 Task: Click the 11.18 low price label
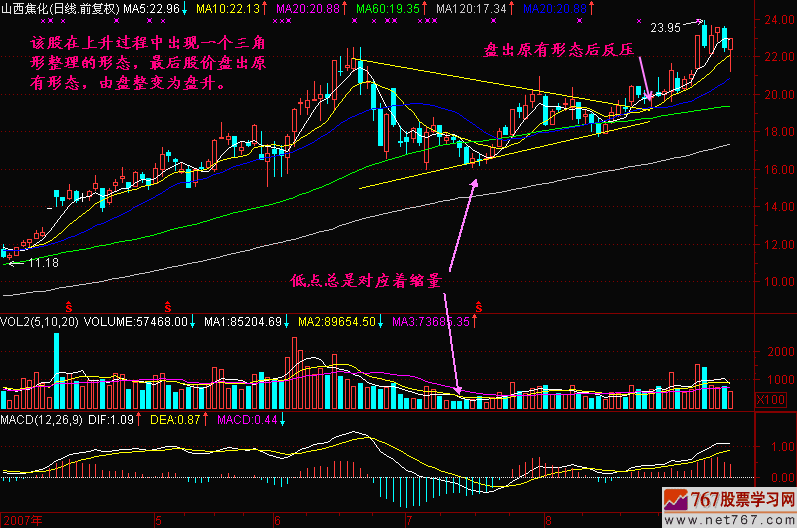[x=42, y=262]
